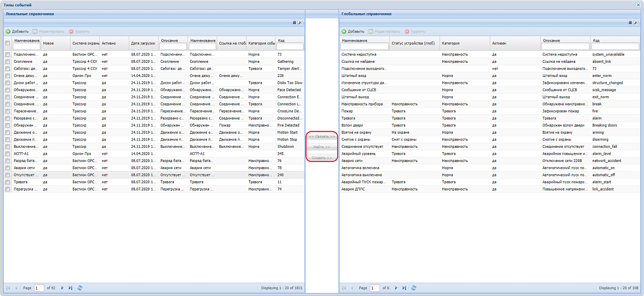644x296 pixels.
Task: Jump to last page in global references
Action: pyautogui.click(x=404, y=288)
